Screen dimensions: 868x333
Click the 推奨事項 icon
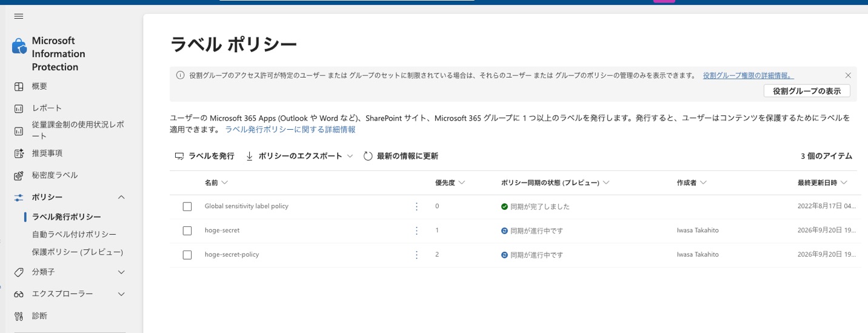(x=19, y=153)
